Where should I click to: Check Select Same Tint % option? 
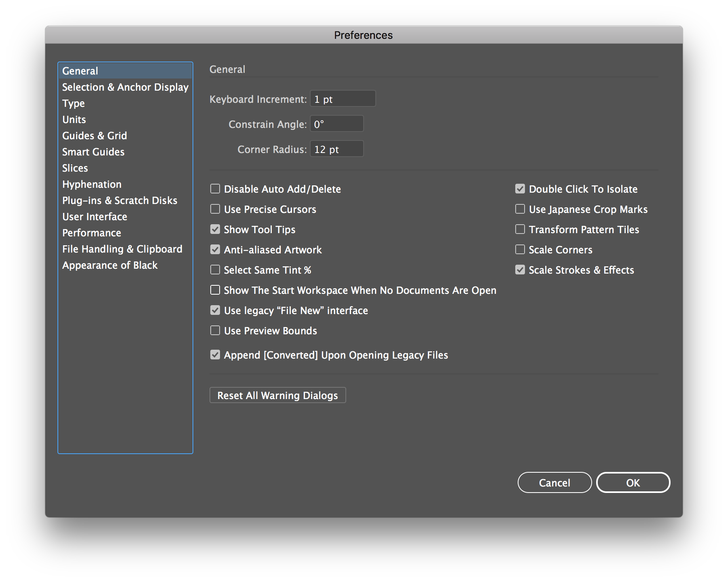coord(215,270)
